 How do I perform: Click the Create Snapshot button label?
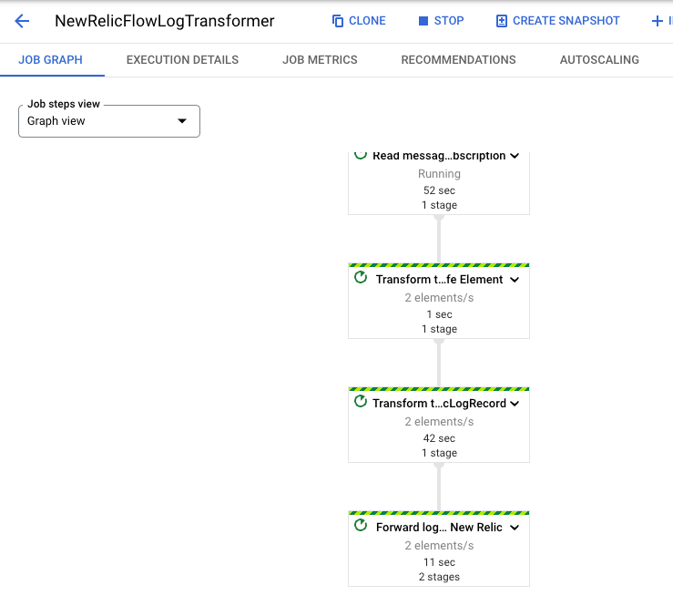566,21
